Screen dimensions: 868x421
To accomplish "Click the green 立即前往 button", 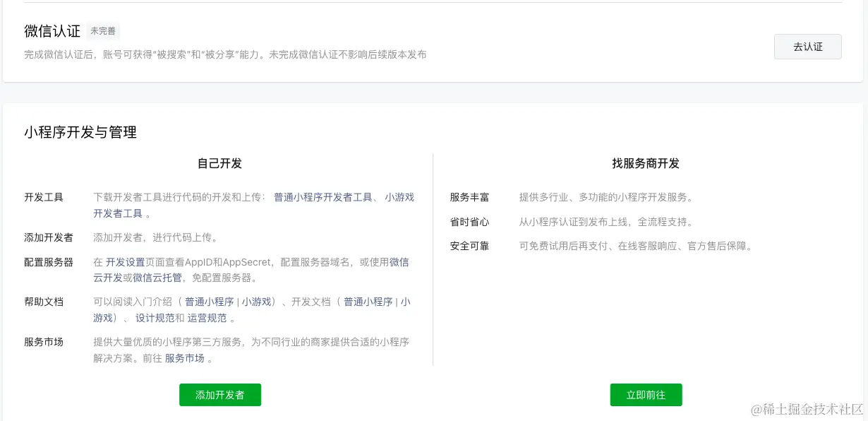I will click(646, 395).
